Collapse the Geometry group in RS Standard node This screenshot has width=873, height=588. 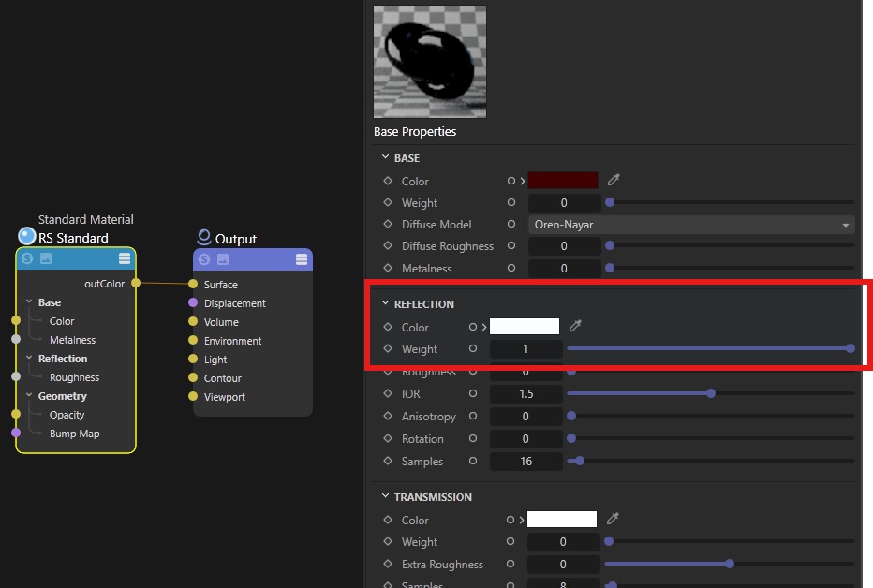coord(29,396)
